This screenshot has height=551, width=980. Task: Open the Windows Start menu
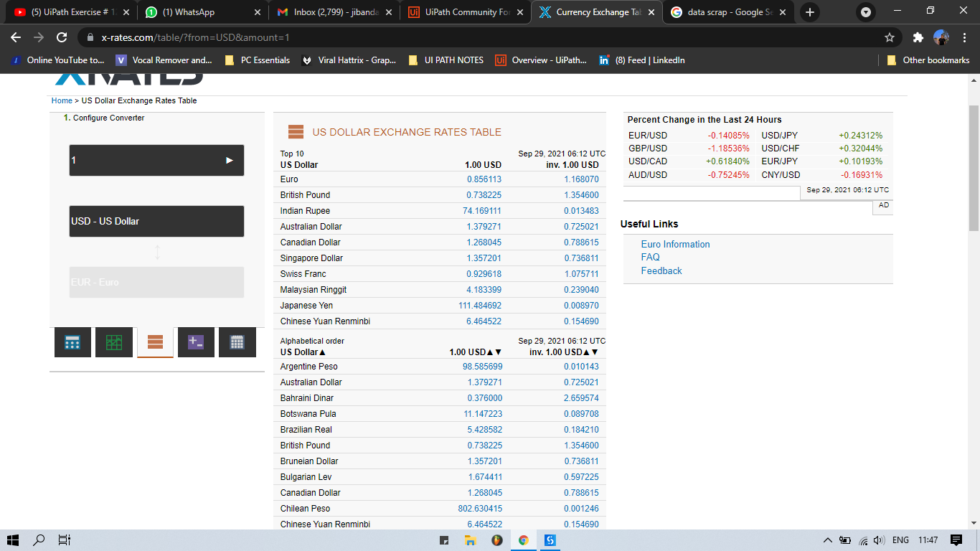13,540
